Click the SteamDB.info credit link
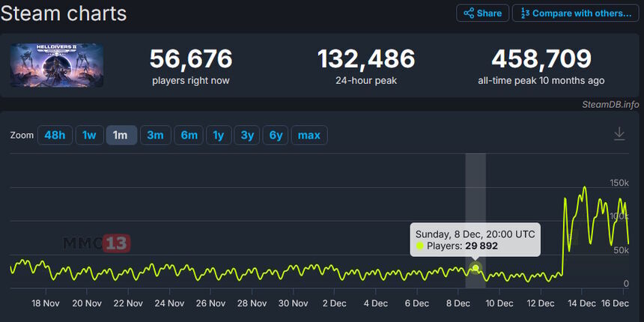This screenshot has width=644, height=322. pyautogui.click(x=610, y=104)
